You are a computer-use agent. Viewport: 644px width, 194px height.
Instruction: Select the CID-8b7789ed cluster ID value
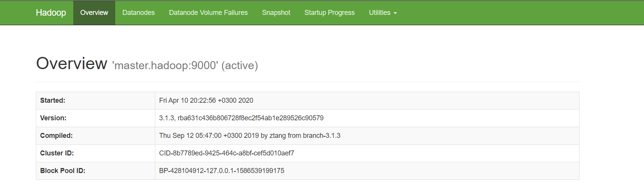227,153
